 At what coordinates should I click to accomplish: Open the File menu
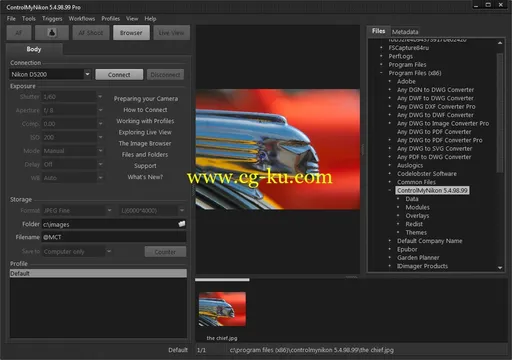click(x=11, y=19)
